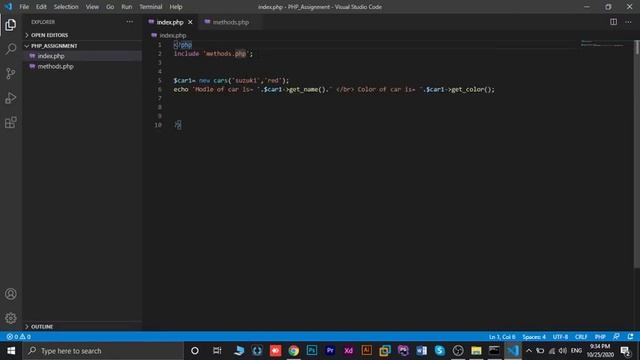Open Adobe XD from the taskbar

(x=349, y=351)
